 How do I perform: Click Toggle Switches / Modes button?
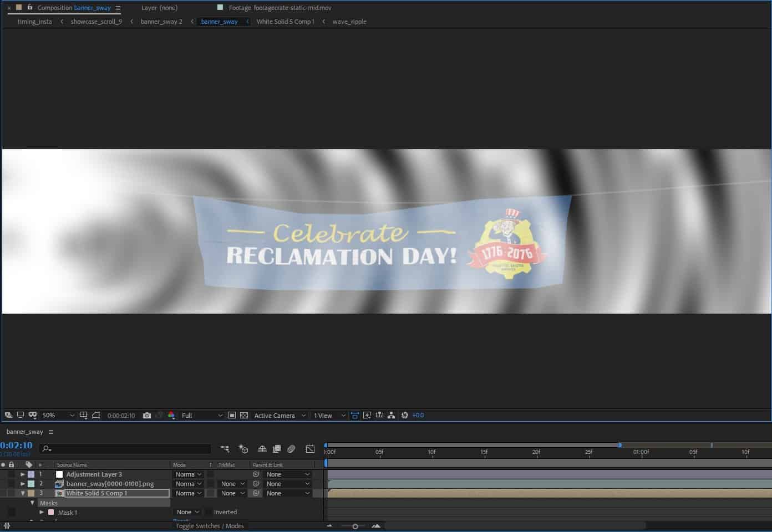210,526
